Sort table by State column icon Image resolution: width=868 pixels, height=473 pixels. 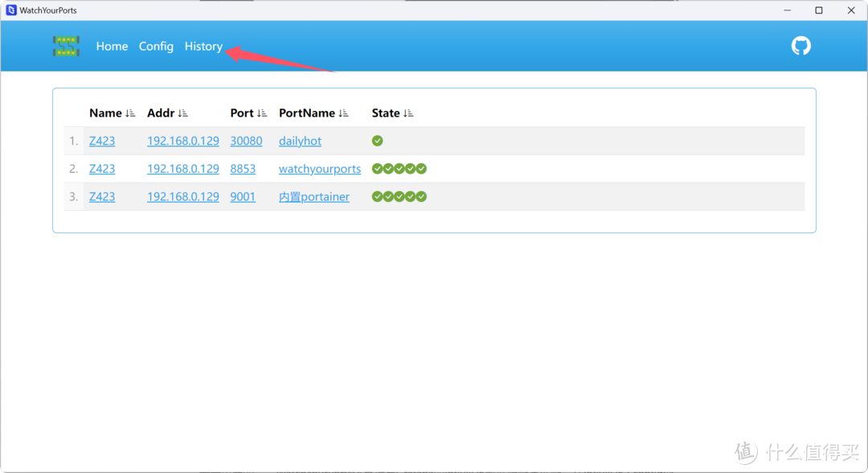coord(408,113)
